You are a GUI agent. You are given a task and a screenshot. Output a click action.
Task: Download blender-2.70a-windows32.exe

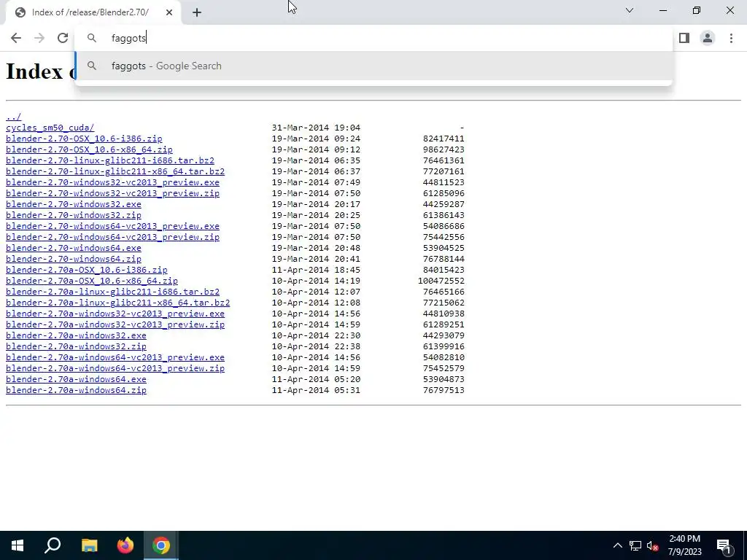click(x=76, y=335)
